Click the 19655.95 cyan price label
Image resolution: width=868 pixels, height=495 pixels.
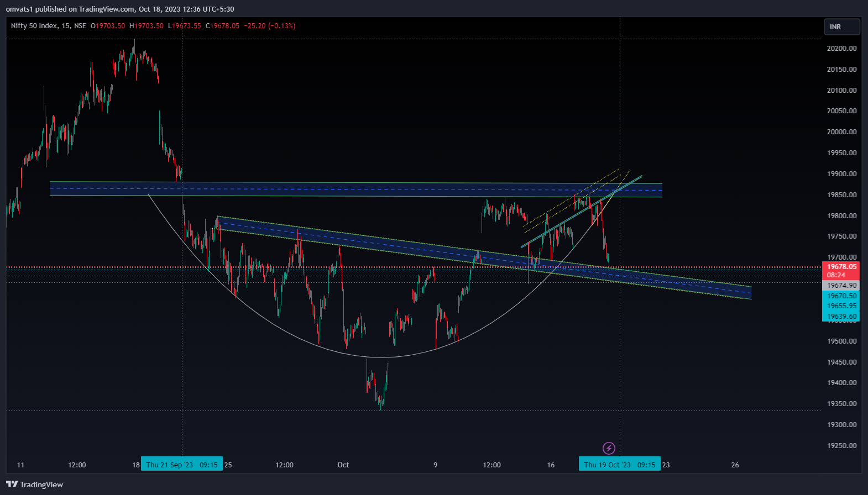point(841,306)
